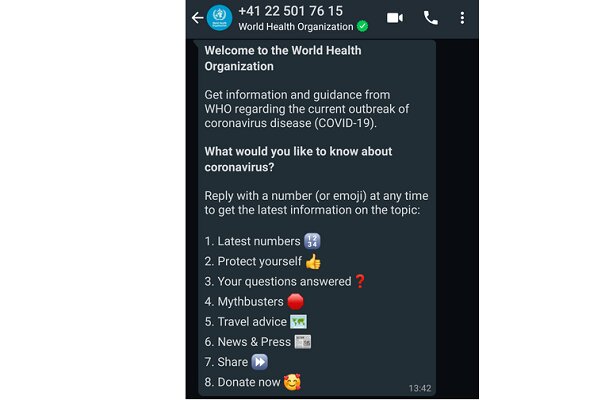Start a video call
The width and height of the screenshot is (601, 400).
pyautogui.click(x=395, y=18)
